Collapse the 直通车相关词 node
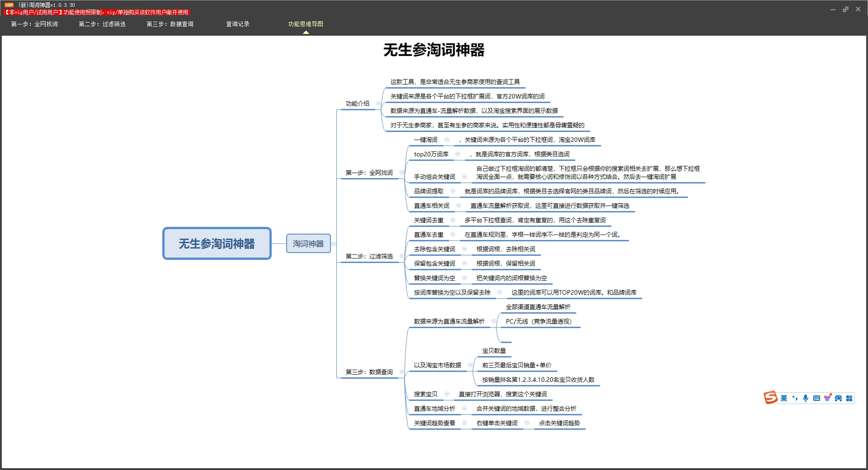868x470 pixels. point(458,206)
